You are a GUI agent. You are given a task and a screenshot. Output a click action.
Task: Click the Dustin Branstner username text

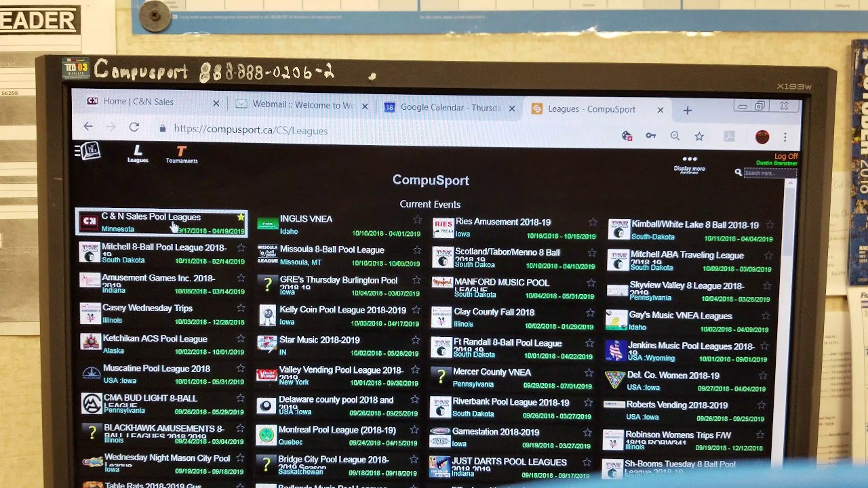776,164
